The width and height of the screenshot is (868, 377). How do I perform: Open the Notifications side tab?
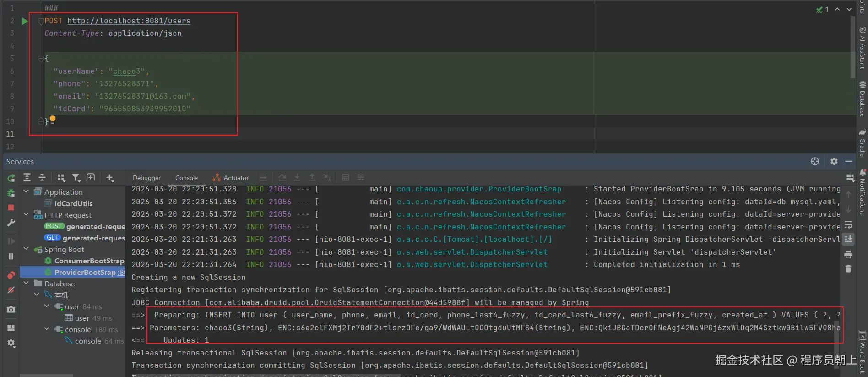click(863, 192)
